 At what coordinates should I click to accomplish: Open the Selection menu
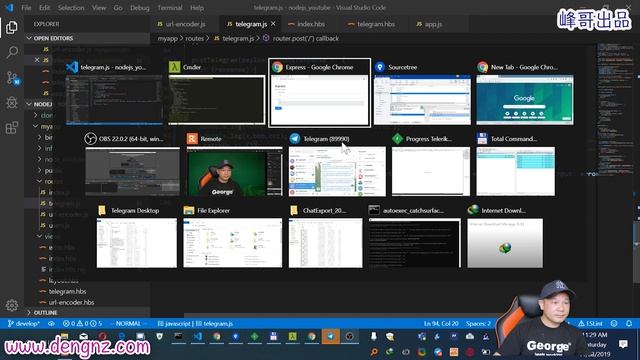[71, 8]
